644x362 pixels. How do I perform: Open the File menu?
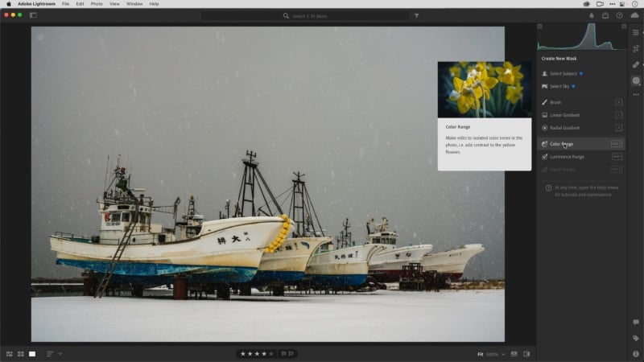coord(65,4)
